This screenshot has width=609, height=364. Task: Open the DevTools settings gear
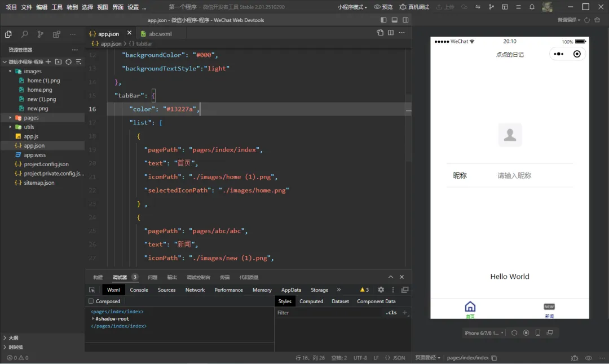(381, 290)
